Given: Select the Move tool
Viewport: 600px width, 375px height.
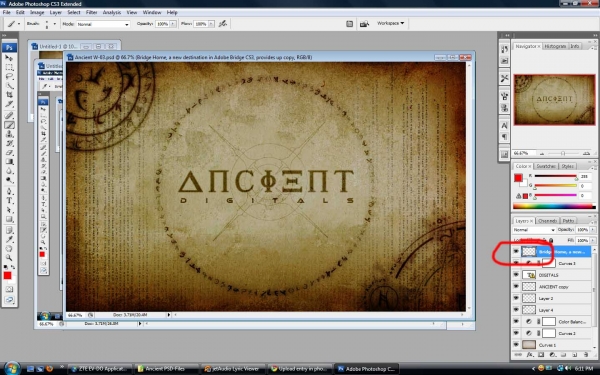Looking at the screenshot, I should [9, 58].
